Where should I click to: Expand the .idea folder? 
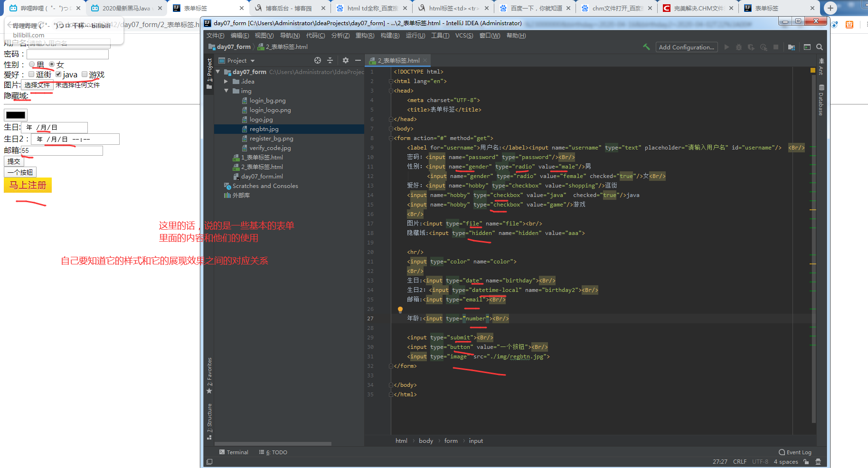(226, 81)
